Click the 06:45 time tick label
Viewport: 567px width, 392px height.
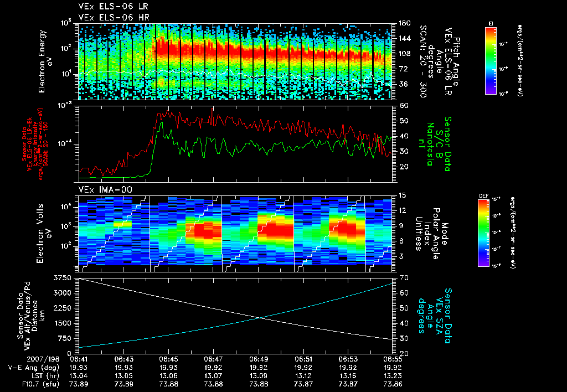[x=168, y=359]
